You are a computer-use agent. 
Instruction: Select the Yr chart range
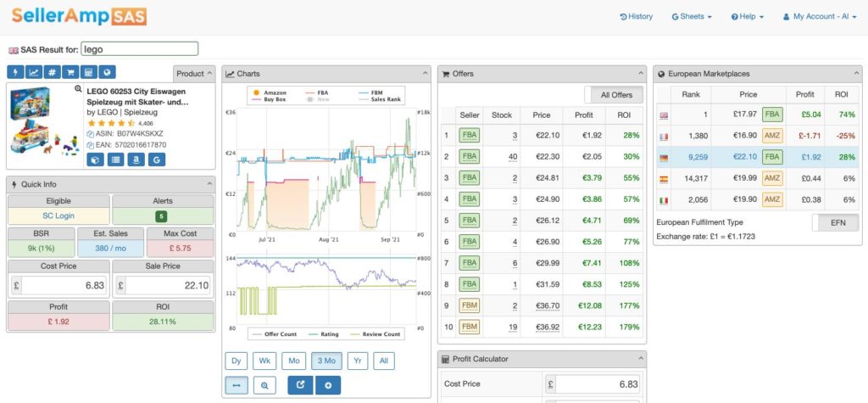coord(358,361)
